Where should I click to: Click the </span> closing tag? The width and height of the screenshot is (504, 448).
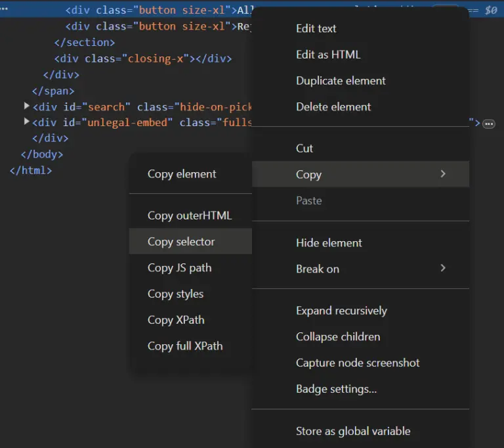53,91
